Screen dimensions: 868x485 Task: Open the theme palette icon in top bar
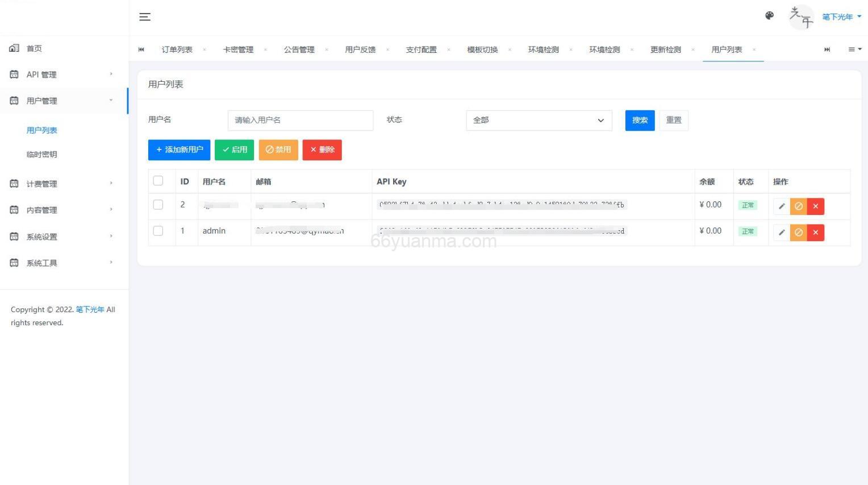(x=769, y=15)
